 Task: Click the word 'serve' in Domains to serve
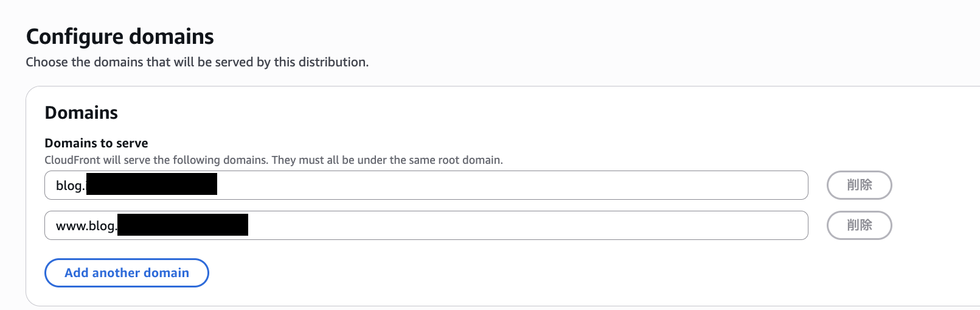click(132, 143)
